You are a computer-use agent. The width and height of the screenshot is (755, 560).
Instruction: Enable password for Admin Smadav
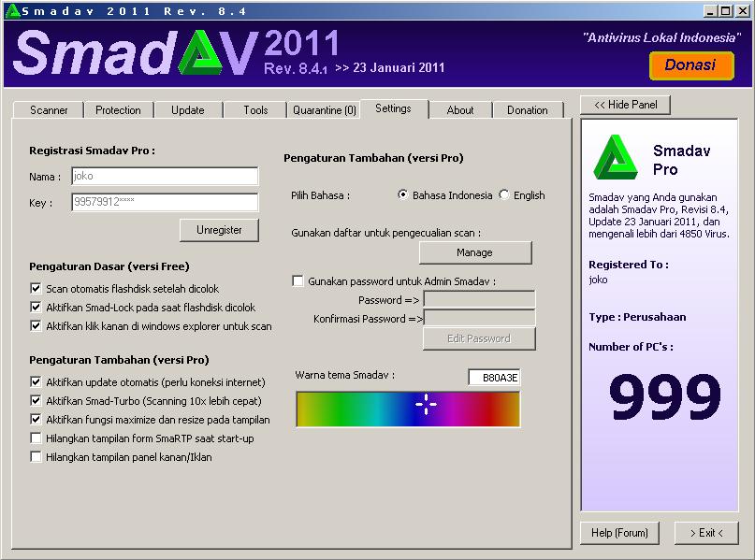298,280
